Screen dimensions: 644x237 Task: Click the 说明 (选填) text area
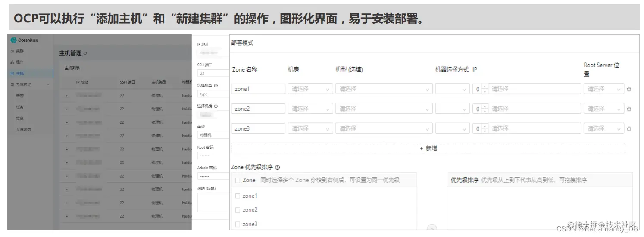coord(213,203)
